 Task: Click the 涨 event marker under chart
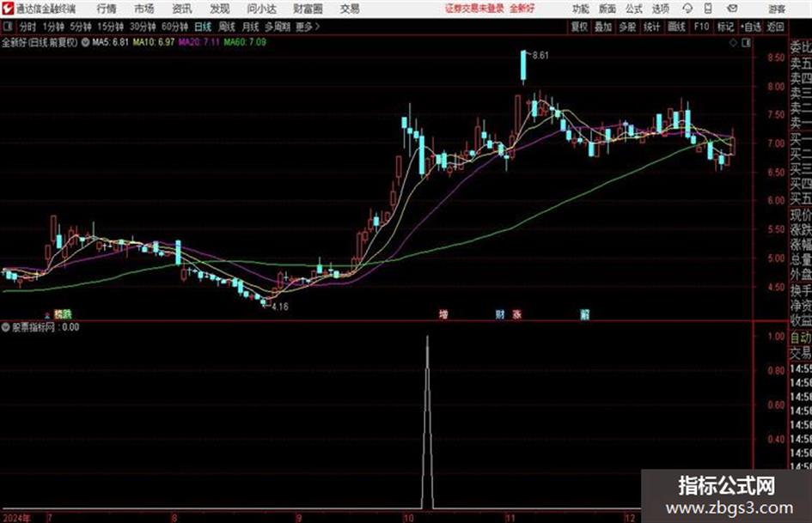pyautogui.click(x=516, y=313)
